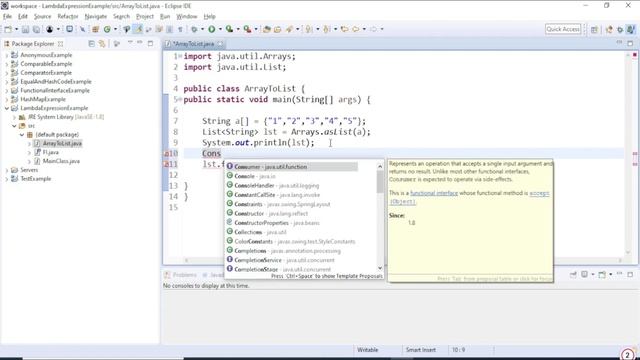Click the Coverage launch icon
Image resolution: width=640 pixels, height=360 pixels.
pyautogui.click(x=229, y=29)
